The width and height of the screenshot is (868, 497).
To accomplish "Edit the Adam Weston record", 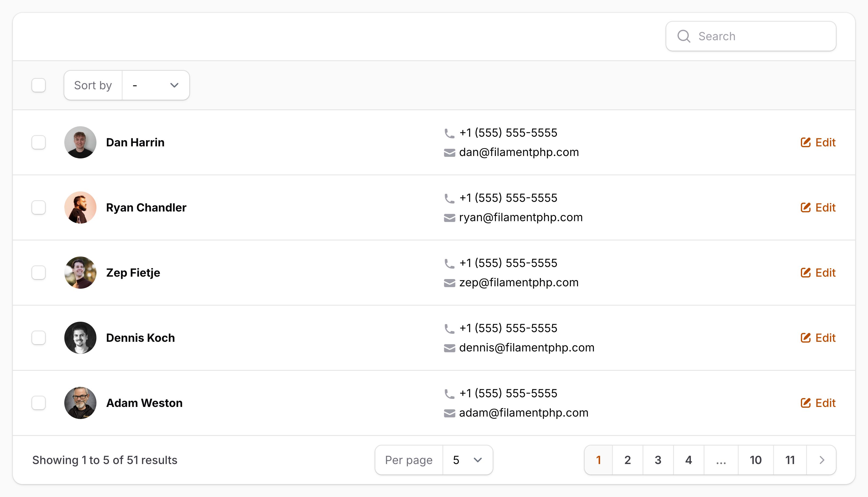I will click(818, 403).
